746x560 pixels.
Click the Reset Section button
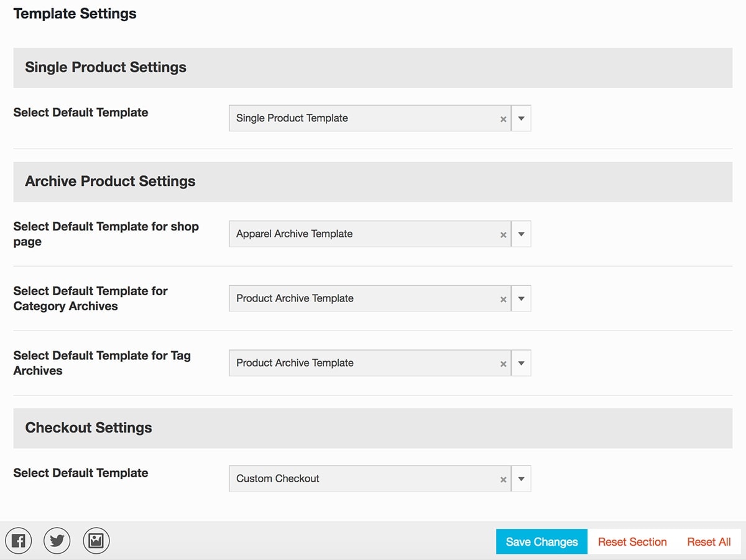pos(632,541)
